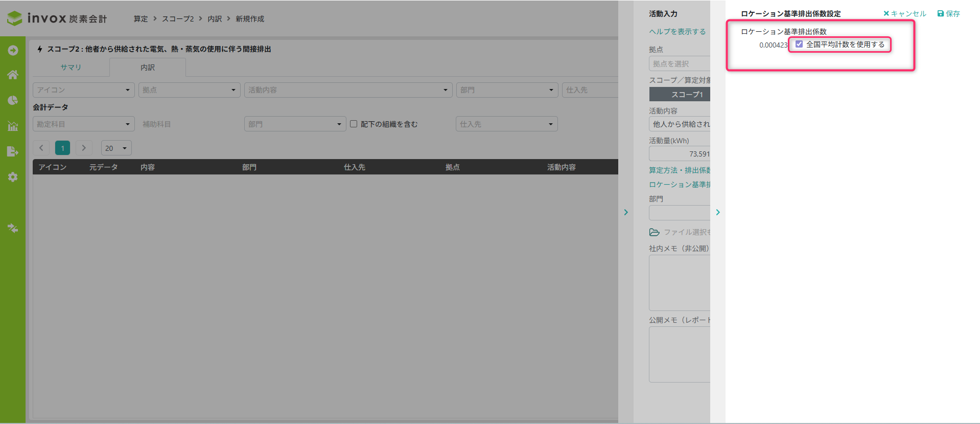The image size is (980, 424).
Task: Select the 内訳 tab
Action: 147,68
